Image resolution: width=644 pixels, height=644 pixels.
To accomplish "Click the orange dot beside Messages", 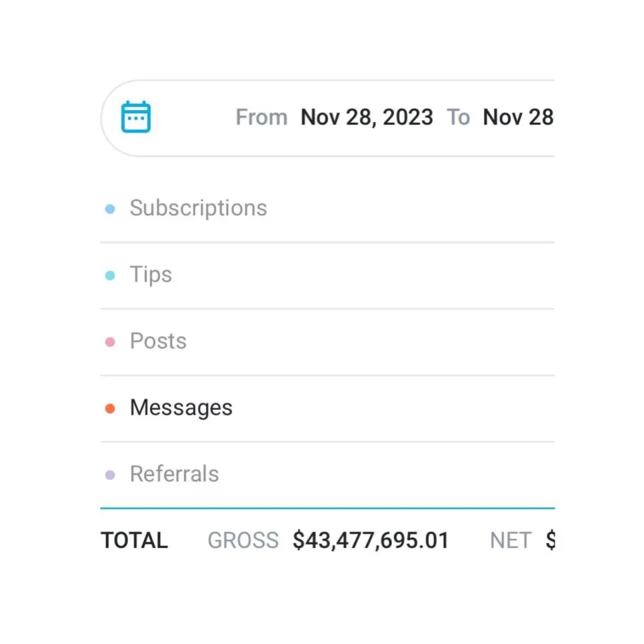I will click(110, 409).
